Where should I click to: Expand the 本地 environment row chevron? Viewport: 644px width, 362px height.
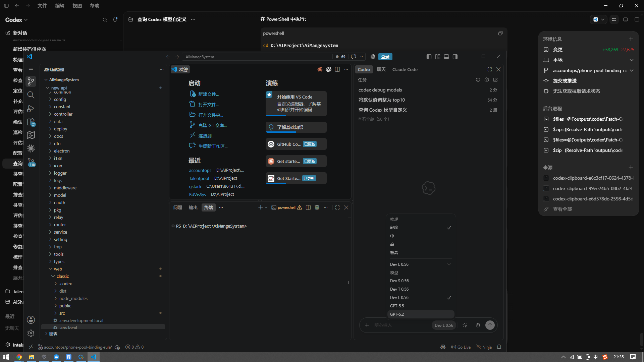[x=632, y=60]
